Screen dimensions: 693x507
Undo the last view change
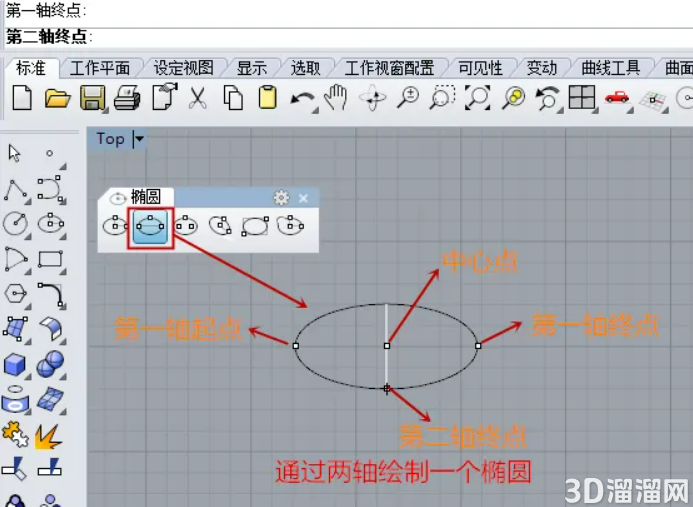coord(548,98)
